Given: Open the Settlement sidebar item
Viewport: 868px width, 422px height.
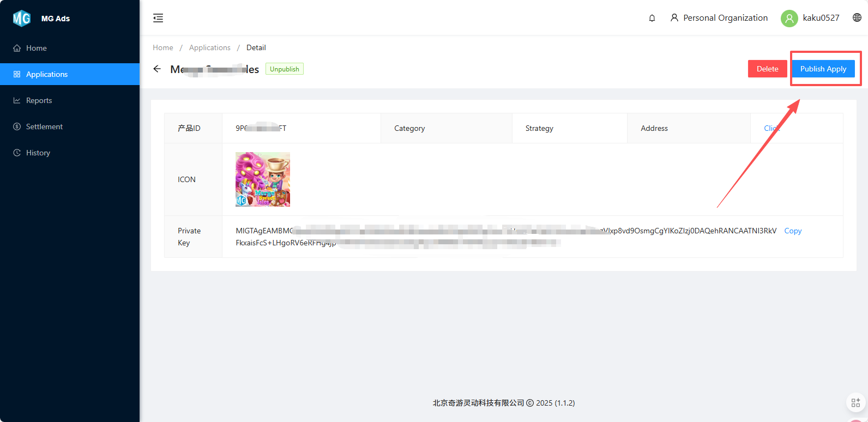Looking at the screenshot, I should (x=44, y=126).
